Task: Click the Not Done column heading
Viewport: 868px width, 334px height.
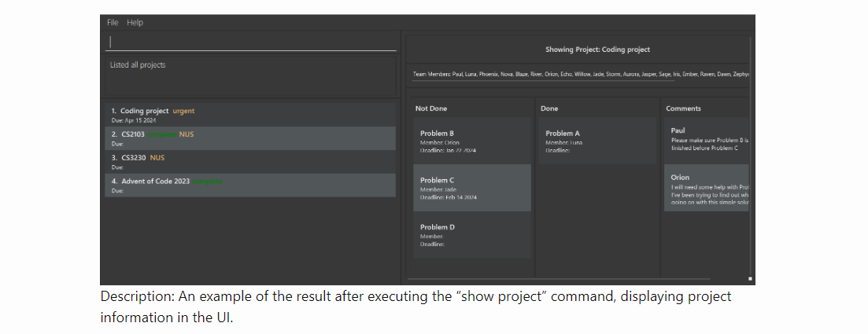Action: point(431,109)
